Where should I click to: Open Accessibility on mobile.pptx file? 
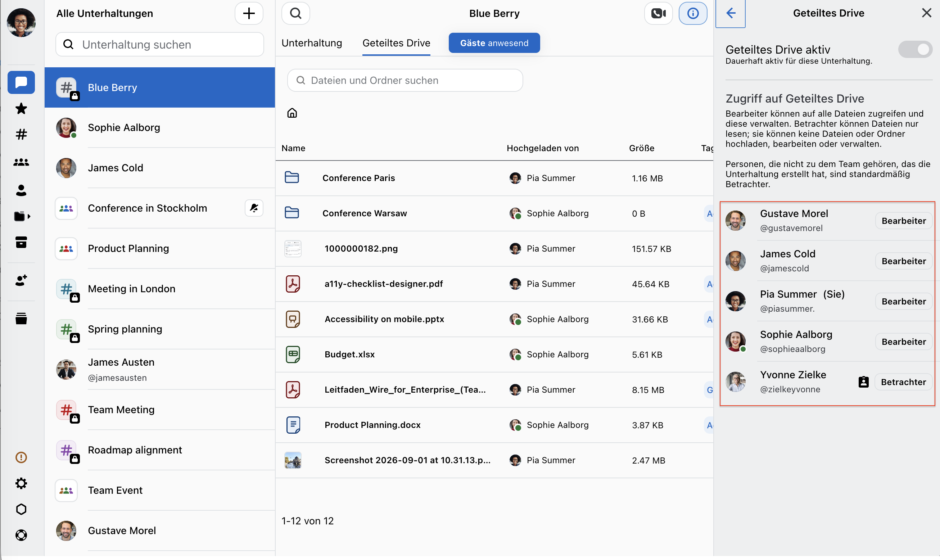tap(384, 319)
